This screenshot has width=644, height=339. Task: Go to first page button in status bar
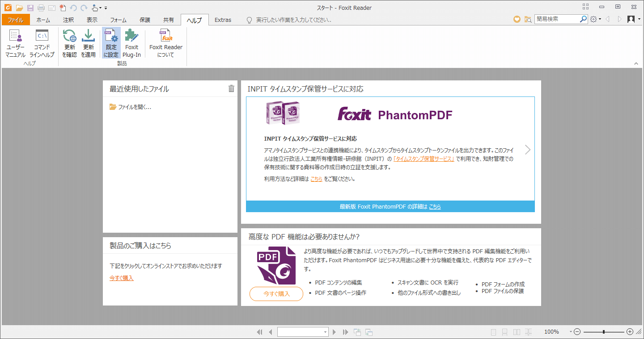(259, 332)
